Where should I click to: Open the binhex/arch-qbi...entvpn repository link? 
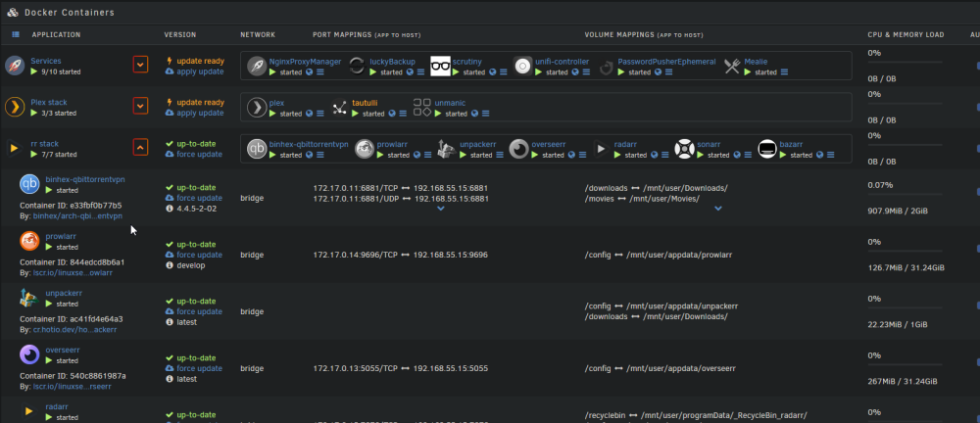point(77,215)
